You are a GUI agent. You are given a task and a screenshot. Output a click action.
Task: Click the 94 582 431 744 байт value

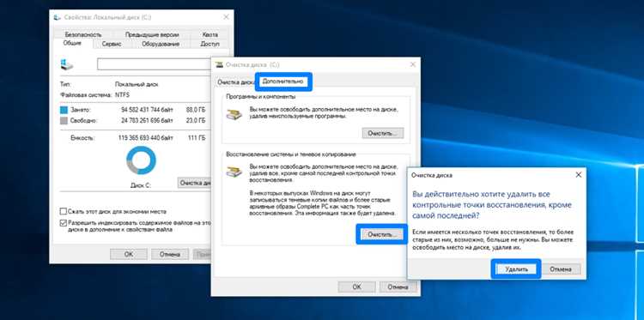click(x=147, y=110)
